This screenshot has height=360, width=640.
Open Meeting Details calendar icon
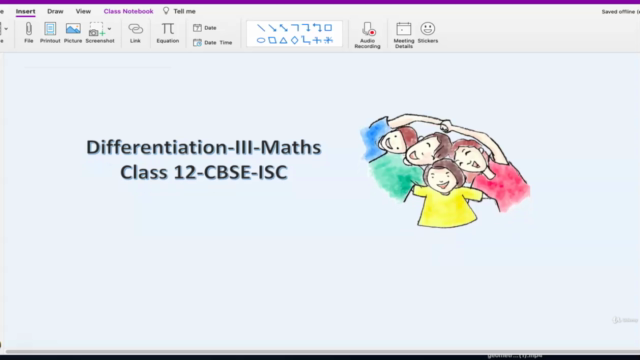[404, 35]
